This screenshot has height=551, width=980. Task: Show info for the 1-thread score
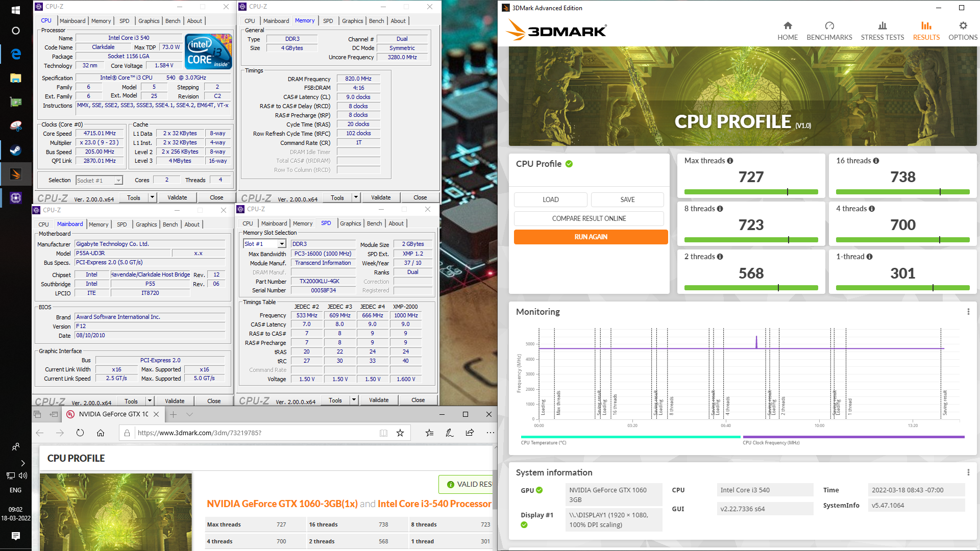869,257
